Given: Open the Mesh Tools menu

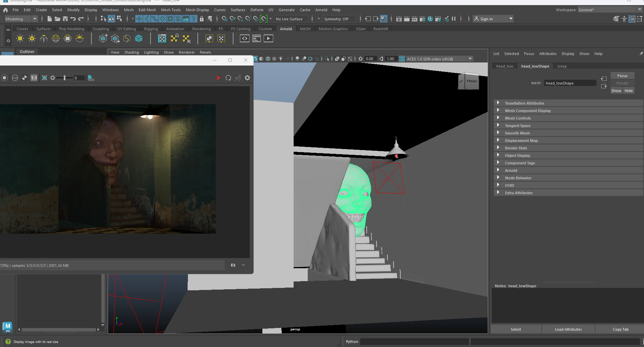Looking at the screenshot, I should click(x=171, y=10).
